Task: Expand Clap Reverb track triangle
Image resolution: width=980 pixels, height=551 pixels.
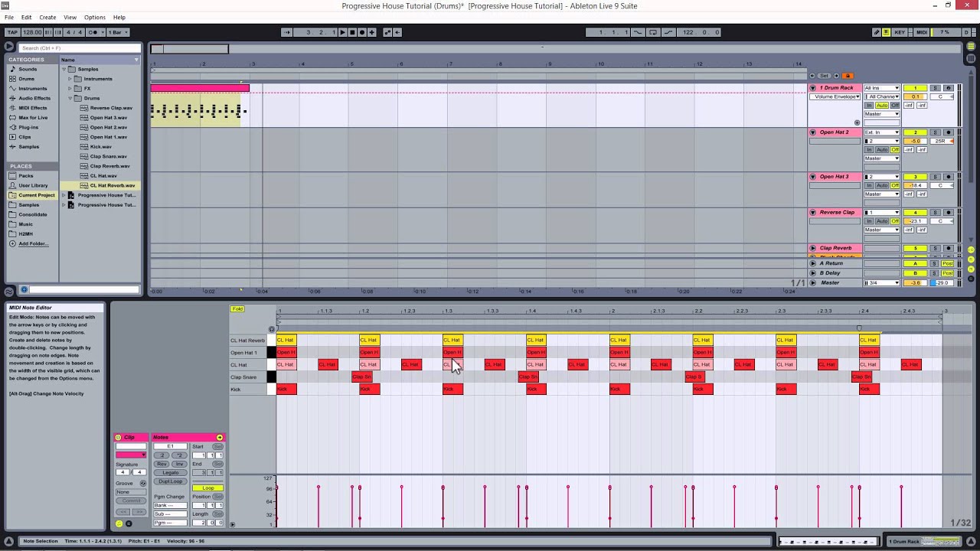Action: [x=813, y=248]
